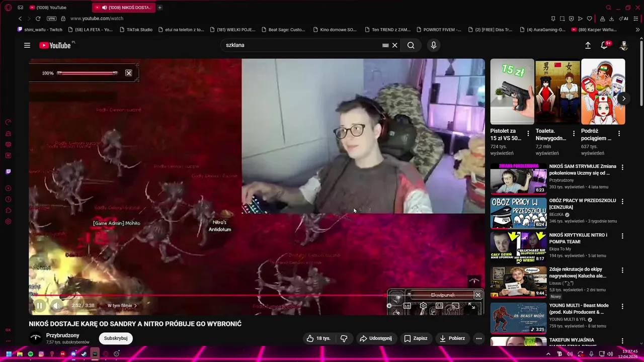Open the player settings gear
Viewport: 644px width, 362px height.
(423, 306)
